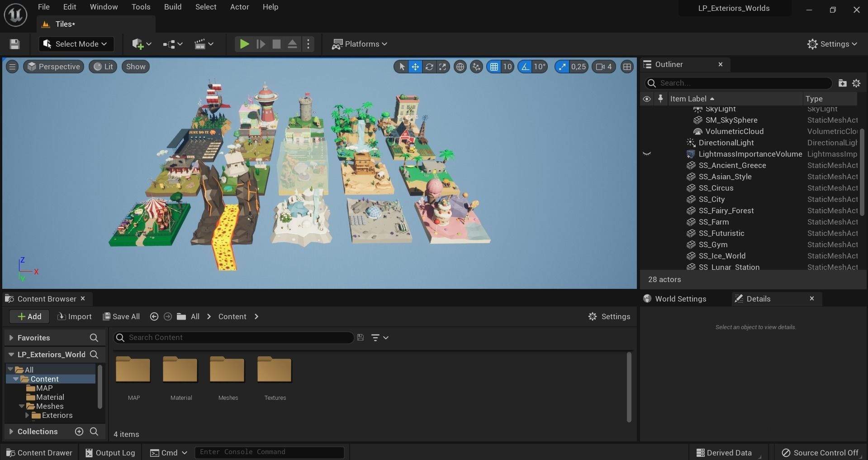Open the Window menu

pos(104,7)
